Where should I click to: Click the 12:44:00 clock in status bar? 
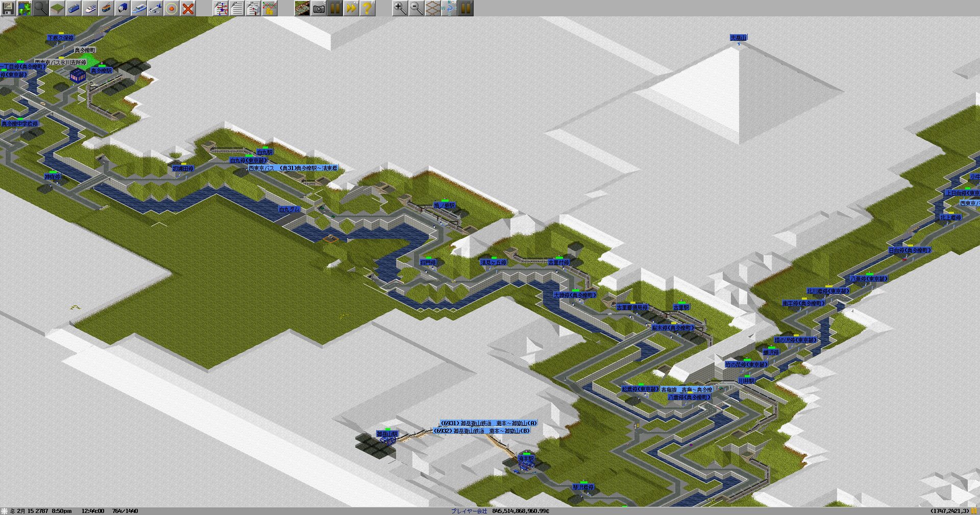[93, 511]
